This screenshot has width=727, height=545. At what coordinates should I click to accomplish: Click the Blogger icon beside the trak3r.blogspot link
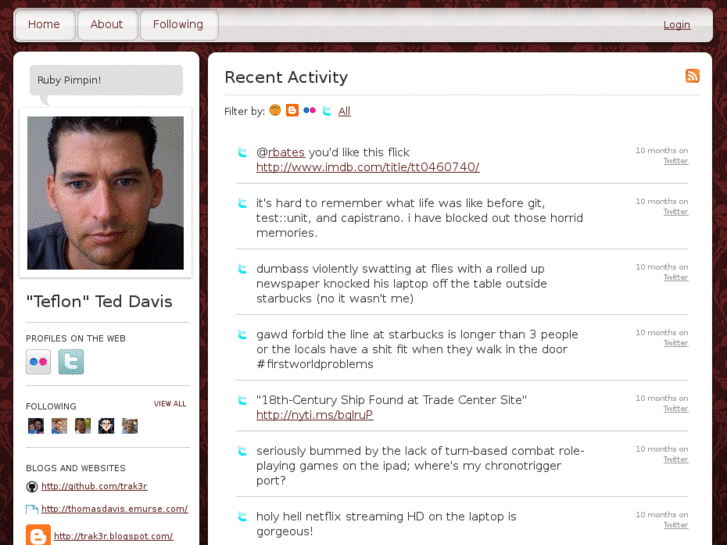pos(38,536)
